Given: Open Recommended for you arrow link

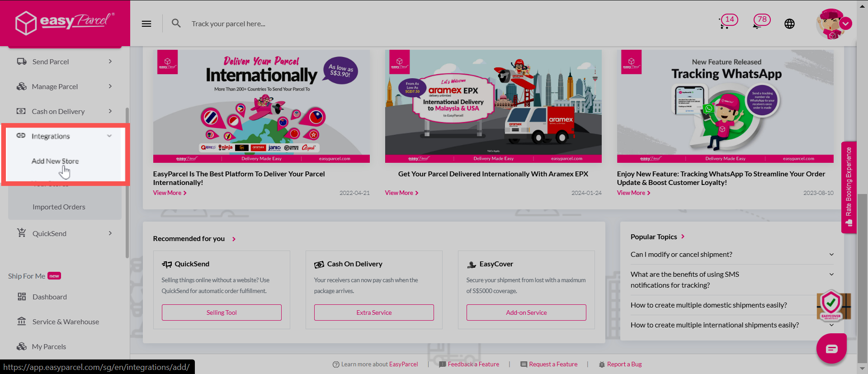Looking at the screenshot, I should click(x=234, y=239).
